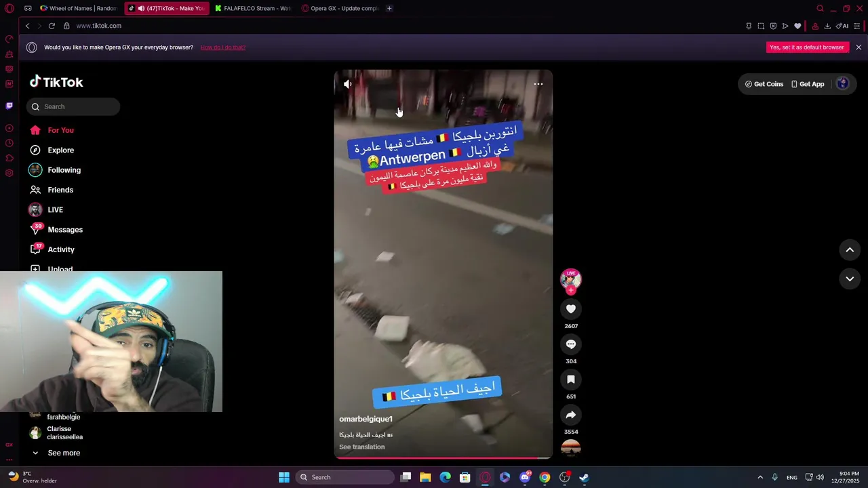Open Windows Start menu
Image resolution: width=868 pixels, height=488 pixels.
284,477
